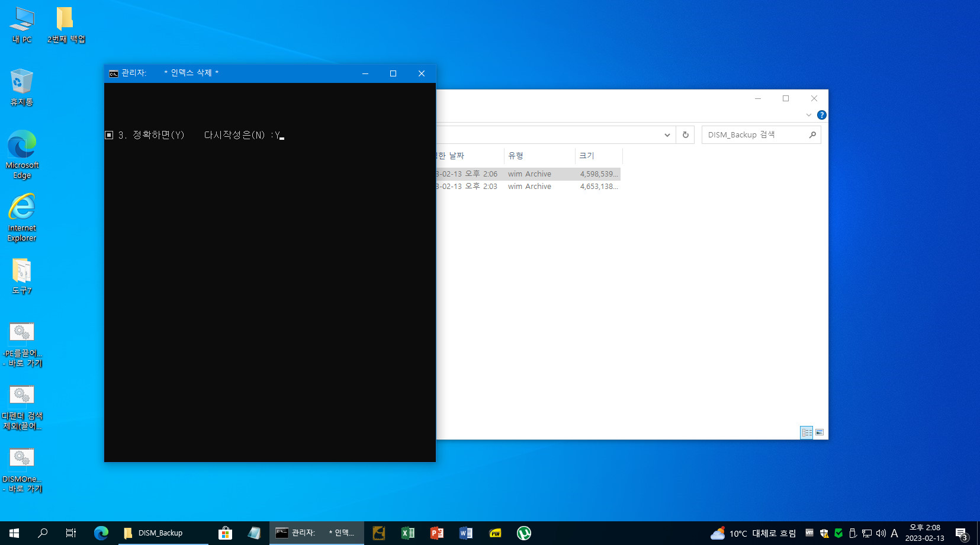
Task: Switch Explorer to large icons view
Action: pyautogui.click(x=820, y=432)
